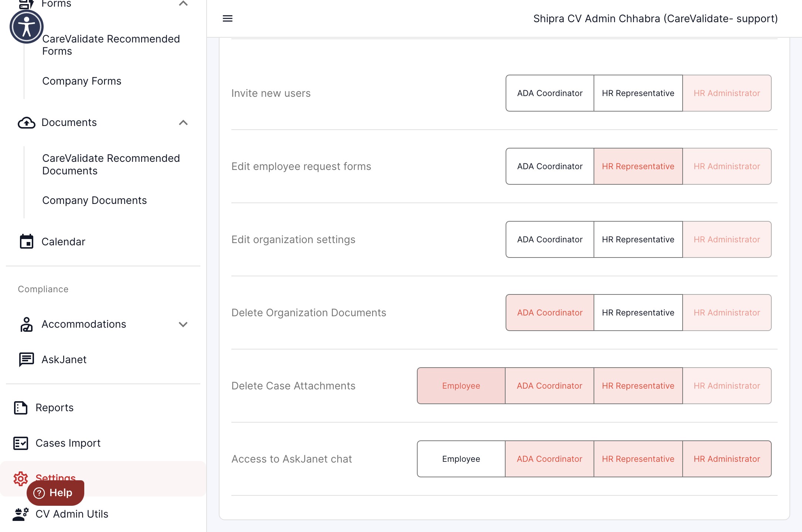
Task: Open Company Documents
Action: 94,201
